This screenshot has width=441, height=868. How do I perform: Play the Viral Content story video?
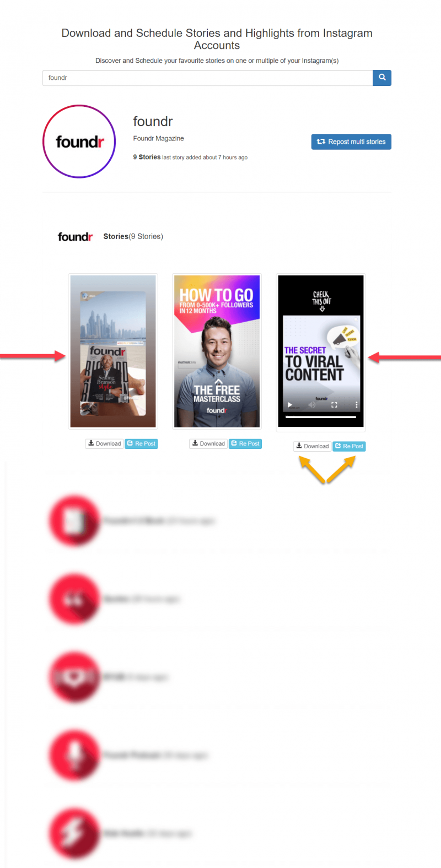click(290, 405)
